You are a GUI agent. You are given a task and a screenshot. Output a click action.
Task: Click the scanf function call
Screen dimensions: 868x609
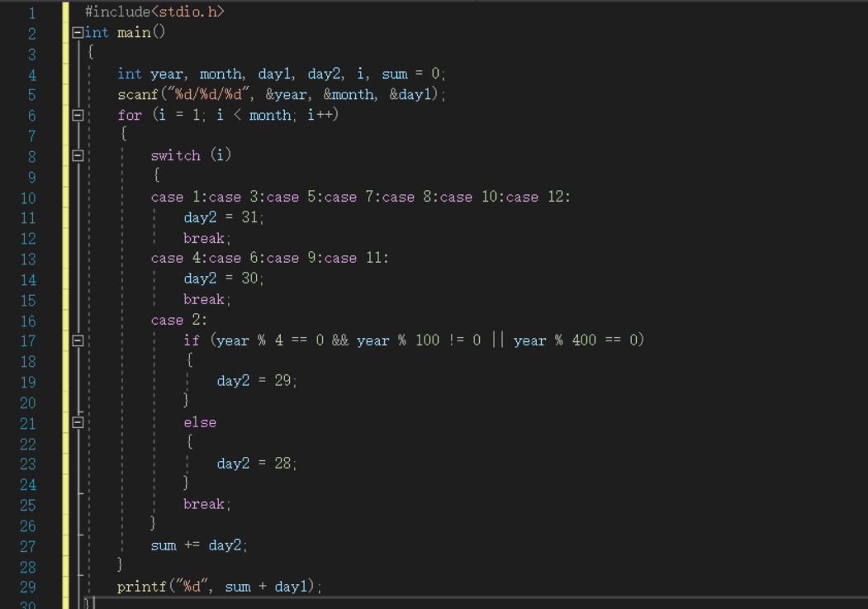[282, 95]
